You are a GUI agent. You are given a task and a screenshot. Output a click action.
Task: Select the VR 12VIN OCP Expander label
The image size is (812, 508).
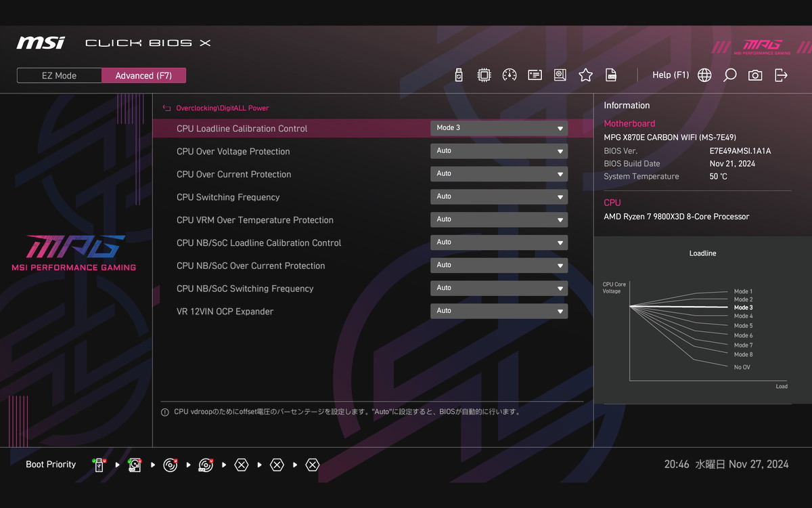pyautogui.click(x=225, y=312)
